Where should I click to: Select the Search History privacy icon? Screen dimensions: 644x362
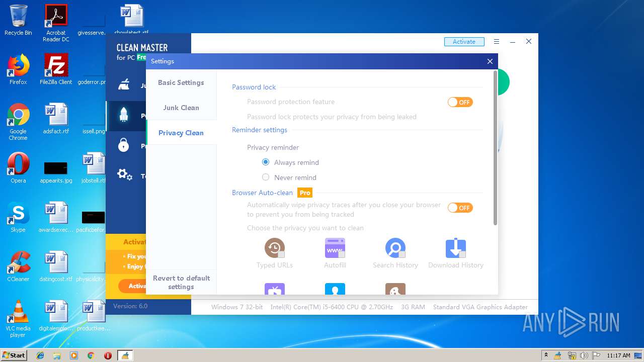tap(395, 248)
